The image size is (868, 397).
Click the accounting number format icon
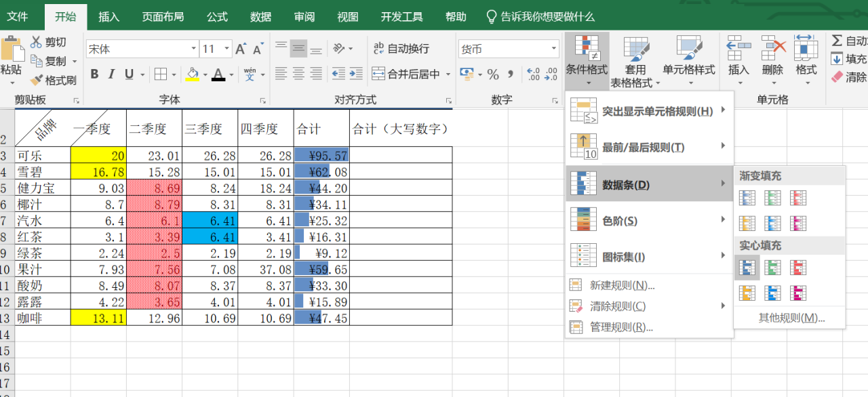(466, 74)
